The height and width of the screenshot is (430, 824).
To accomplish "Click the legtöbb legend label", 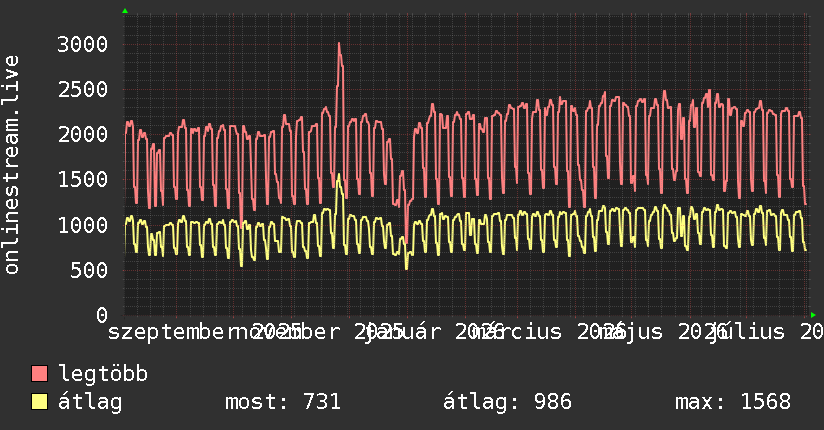I will pos(103,374).
